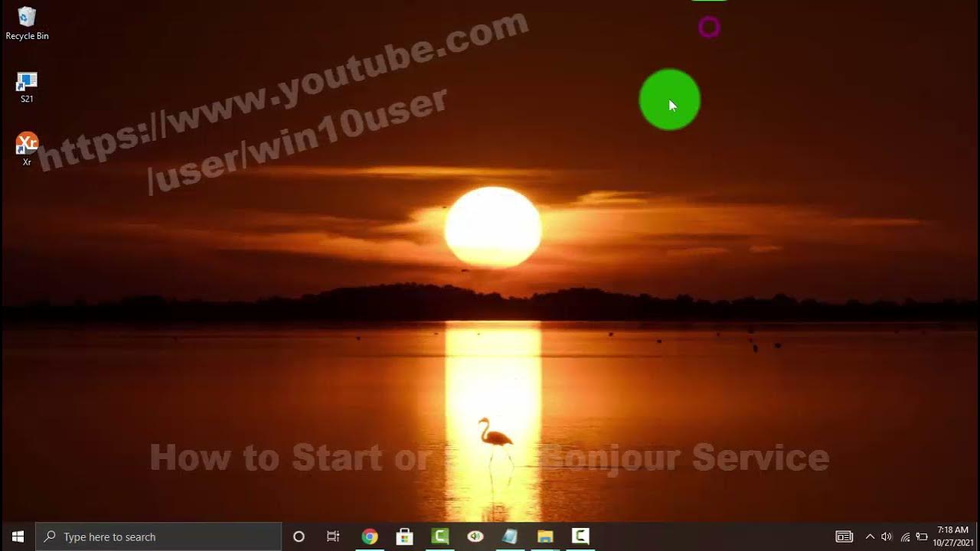Image resolution: width=980 pixels, height=551 pixels.
Task: Open the clock showing 7:18 AM
Action: 952,536
